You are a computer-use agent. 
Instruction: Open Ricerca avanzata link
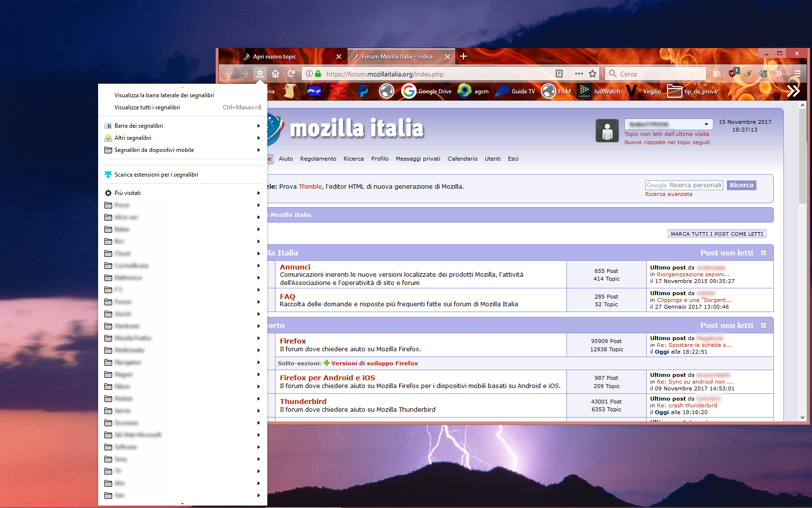(x=668, y=194)
